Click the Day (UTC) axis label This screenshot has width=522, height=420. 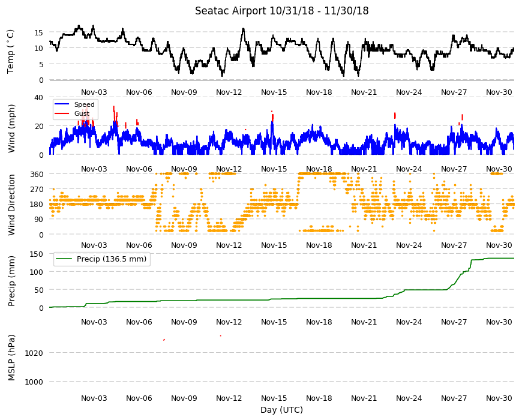[281, 410]
